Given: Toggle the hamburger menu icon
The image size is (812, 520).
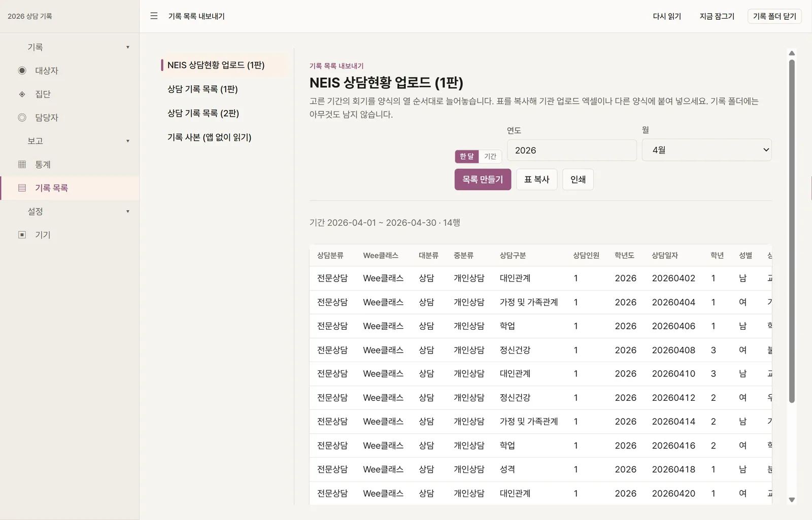Looking at the screenshot, I should tap(154, 16).
